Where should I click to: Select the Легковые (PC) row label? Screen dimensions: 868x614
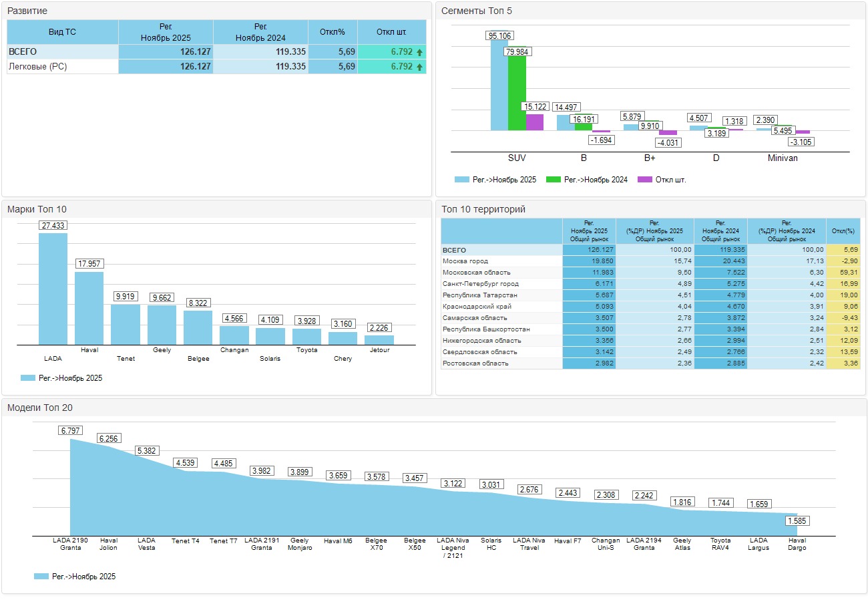(x=37, y=67)
